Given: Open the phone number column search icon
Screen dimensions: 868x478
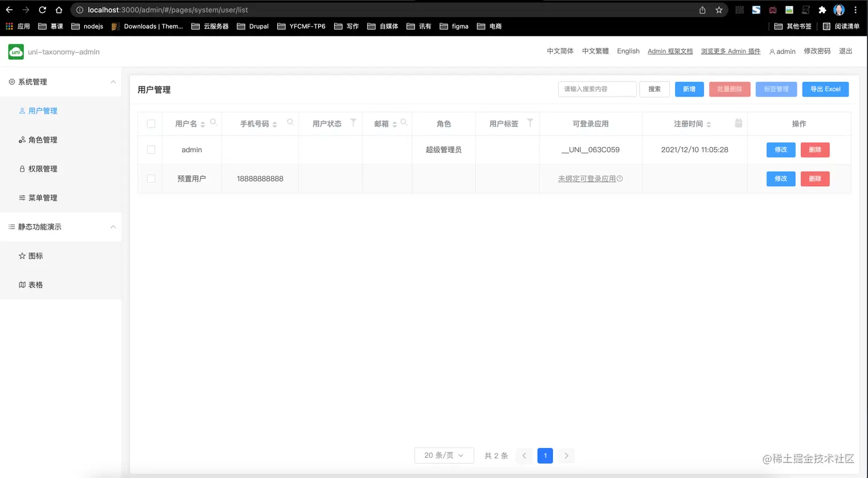Looking at the screenshot, I should [290, 122].
